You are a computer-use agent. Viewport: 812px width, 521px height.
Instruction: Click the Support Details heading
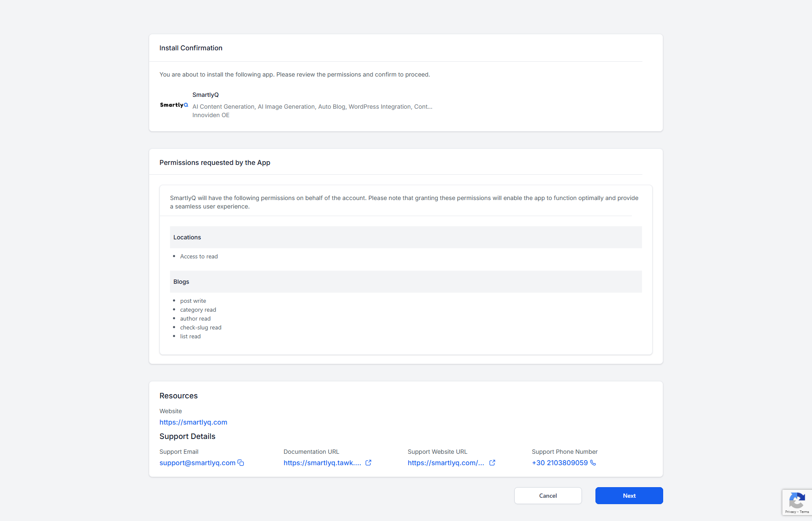pos(187,436)
